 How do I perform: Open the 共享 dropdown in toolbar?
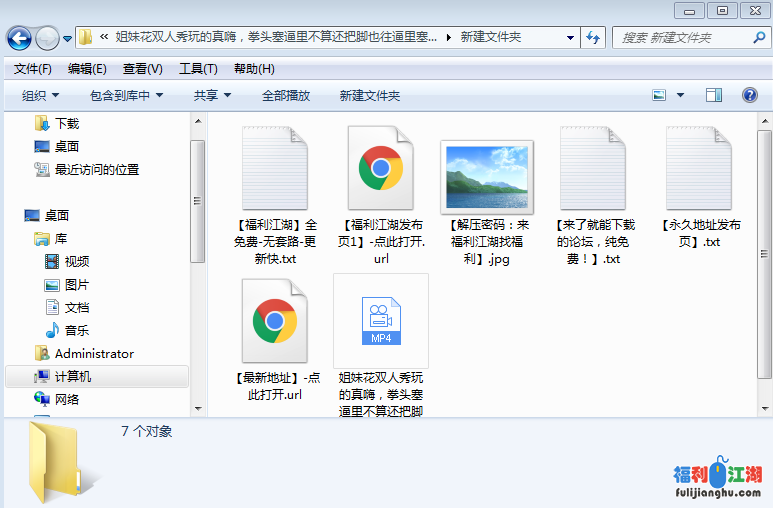tap(212, 95)
